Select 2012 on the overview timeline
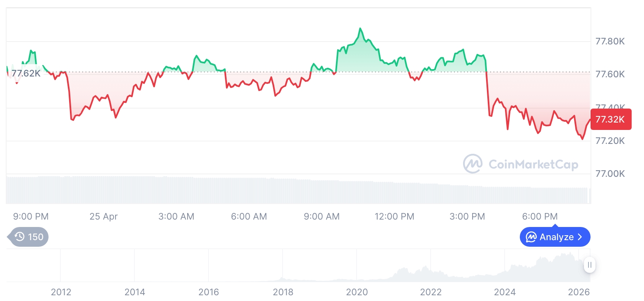 coord(61,292)
